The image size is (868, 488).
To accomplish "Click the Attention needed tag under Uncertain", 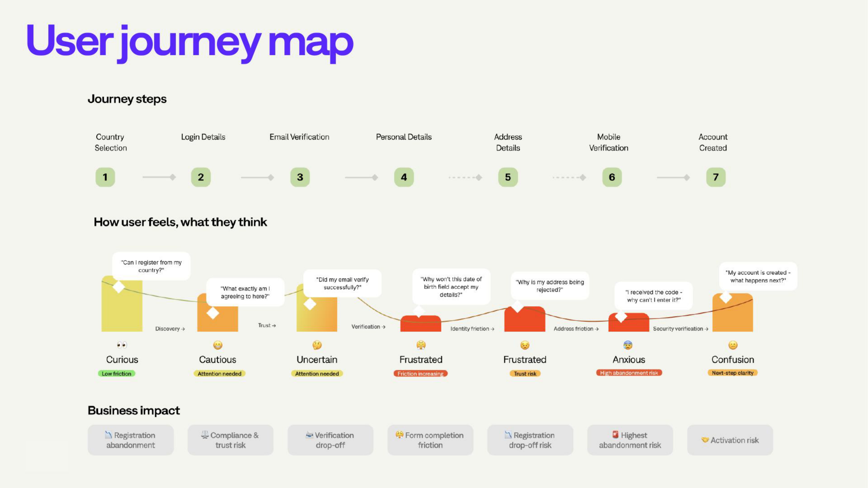I will point(317,373).
